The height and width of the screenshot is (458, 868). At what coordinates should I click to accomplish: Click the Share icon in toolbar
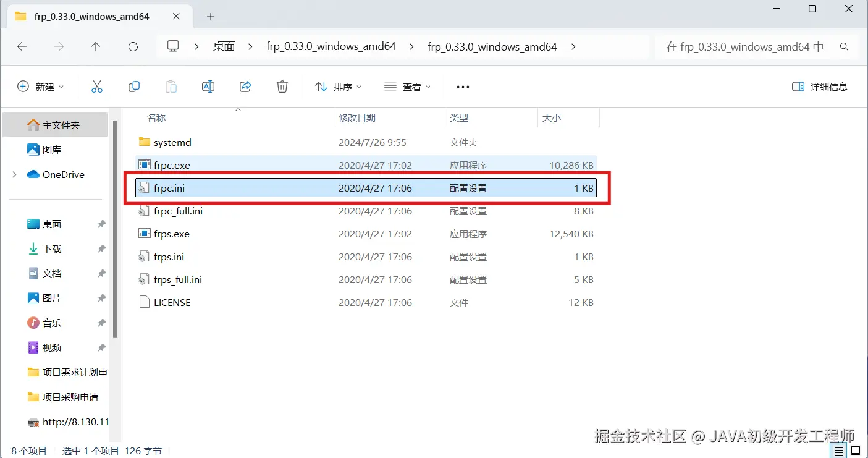(x=245, y=87)
